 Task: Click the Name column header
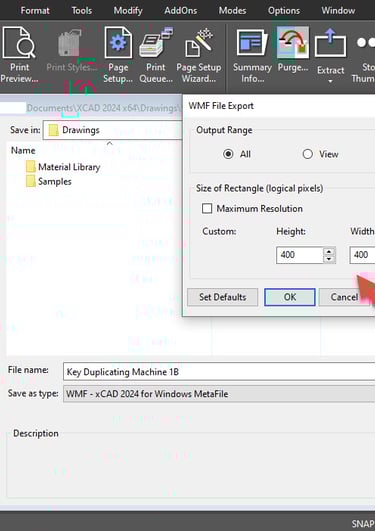tap(23, 150)
